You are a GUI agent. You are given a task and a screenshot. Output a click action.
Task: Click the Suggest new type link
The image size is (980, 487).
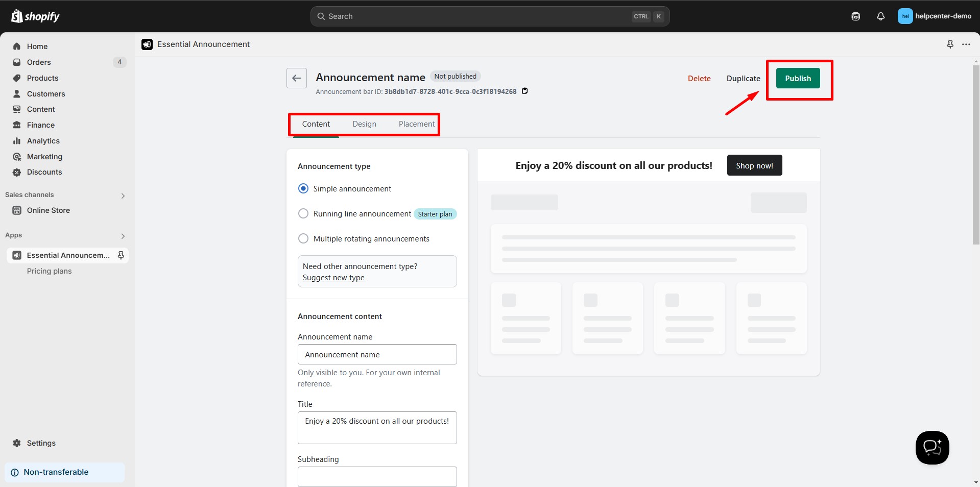coord(333,278)
